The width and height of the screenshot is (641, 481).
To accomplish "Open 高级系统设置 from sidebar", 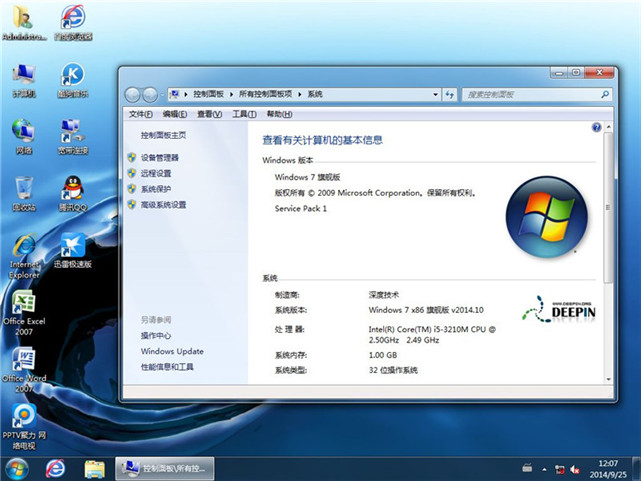I will tap(164, 204).
